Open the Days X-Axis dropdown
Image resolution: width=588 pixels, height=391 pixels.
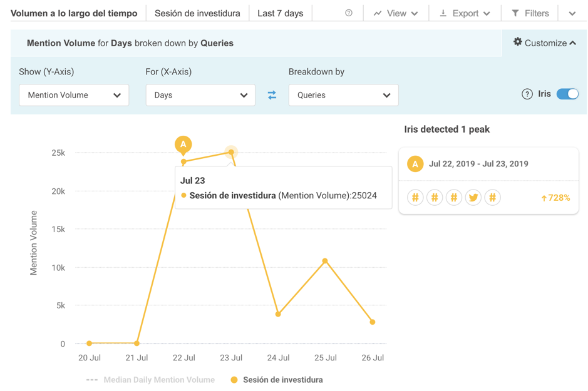200,95
